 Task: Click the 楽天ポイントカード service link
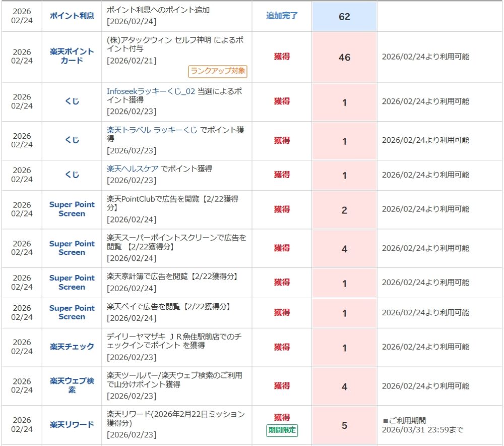point(72,56)
